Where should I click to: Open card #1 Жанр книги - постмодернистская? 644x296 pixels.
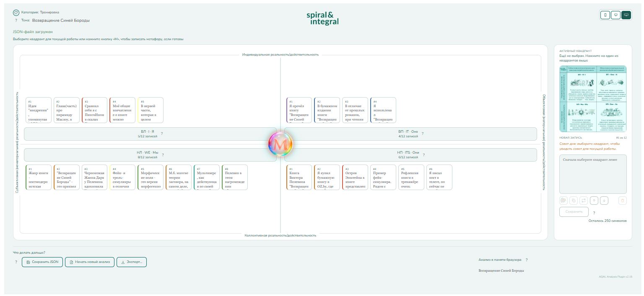(39, 178)
